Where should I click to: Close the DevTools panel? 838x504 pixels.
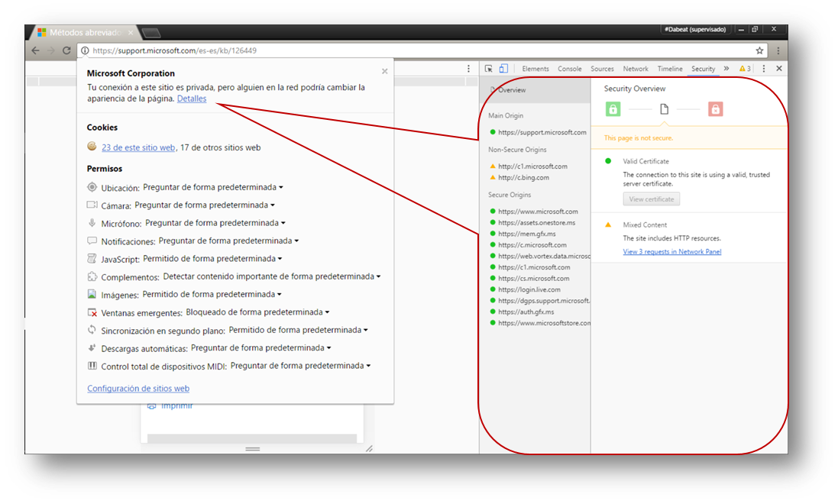pos(779,69)
